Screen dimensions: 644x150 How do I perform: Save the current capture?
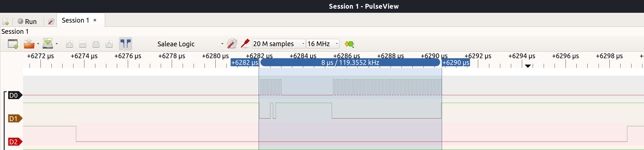[48, 43]
